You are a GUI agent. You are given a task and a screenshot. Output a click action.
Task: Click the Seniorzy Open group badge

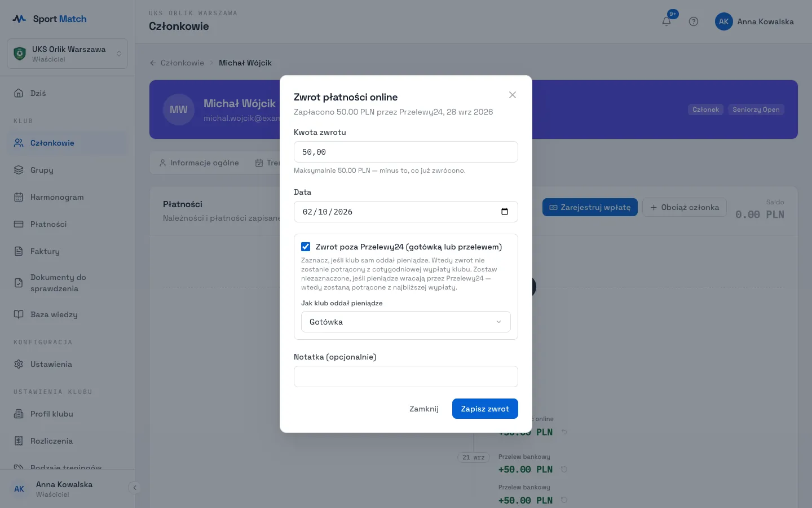pos(756,110)
